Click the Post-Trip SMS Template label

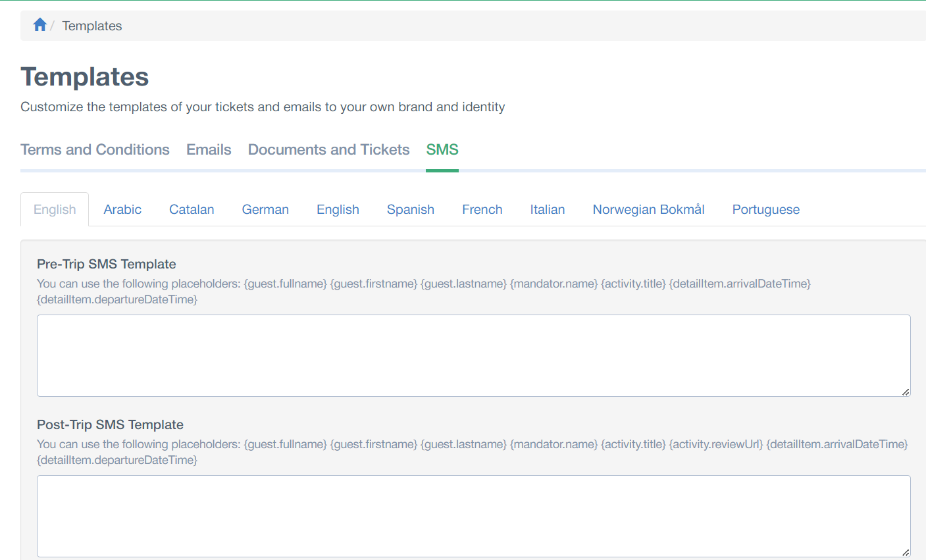pos(110,424)
